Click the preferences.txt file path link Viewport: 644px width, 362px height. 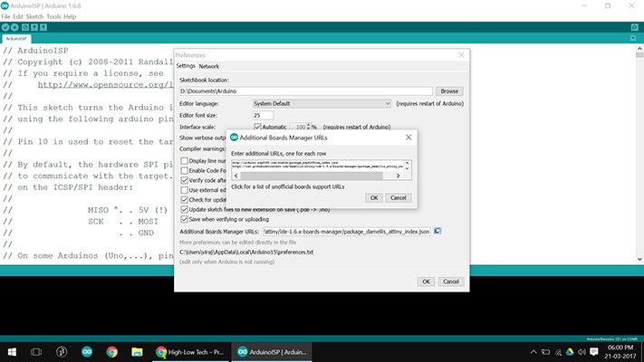246,252
